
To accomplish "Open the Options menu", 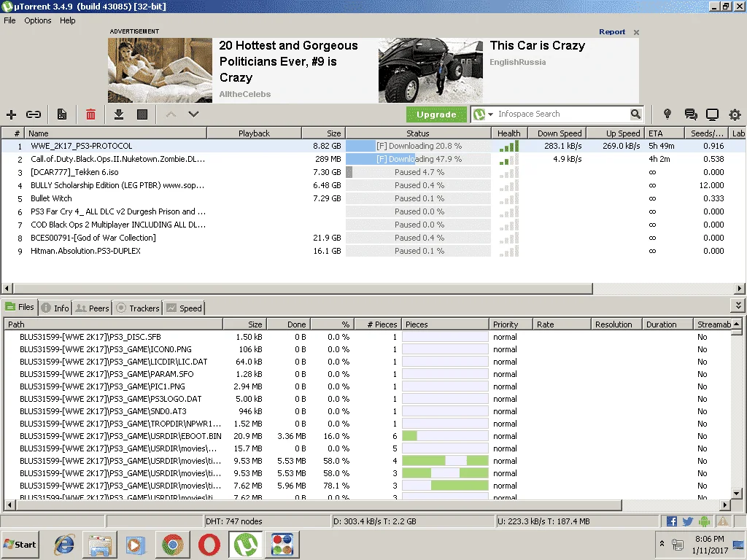I will [x=38, y=20].
